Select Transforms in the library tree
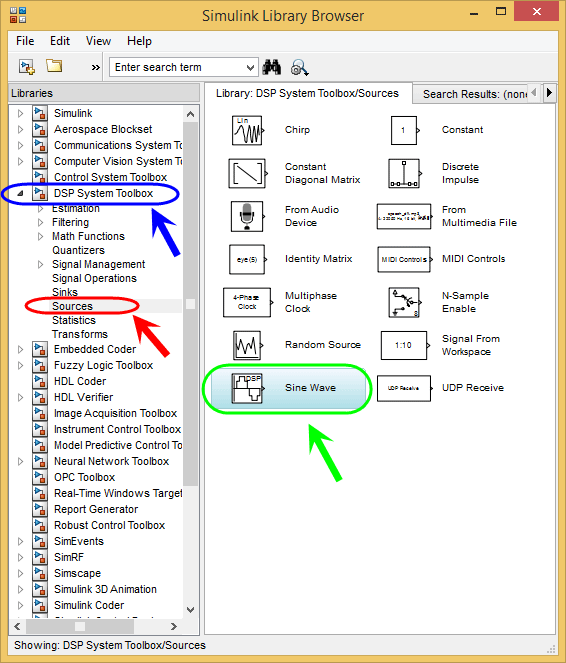The height and width of the screenshot is (663, 566). click(80, 334)
